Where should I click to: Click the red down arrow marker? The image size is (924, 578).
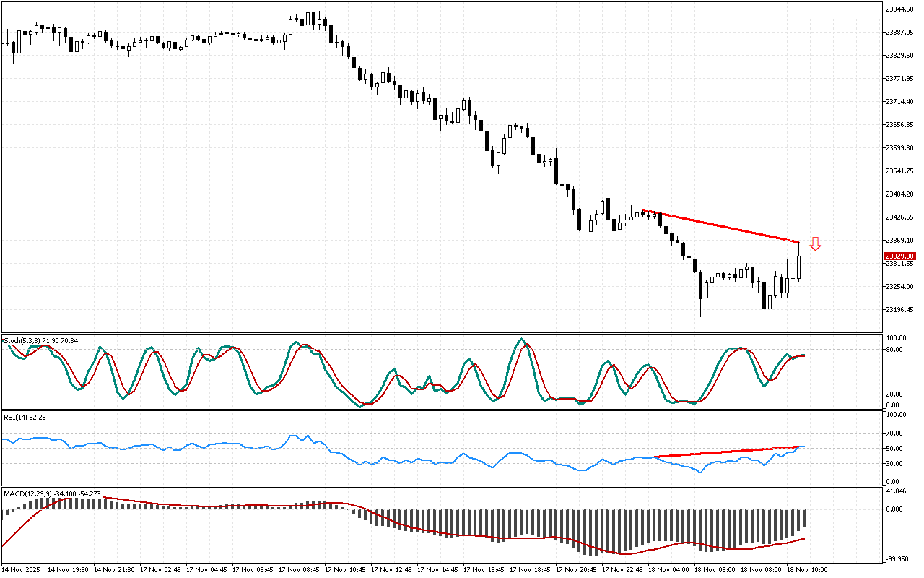[x=815, y=244]
